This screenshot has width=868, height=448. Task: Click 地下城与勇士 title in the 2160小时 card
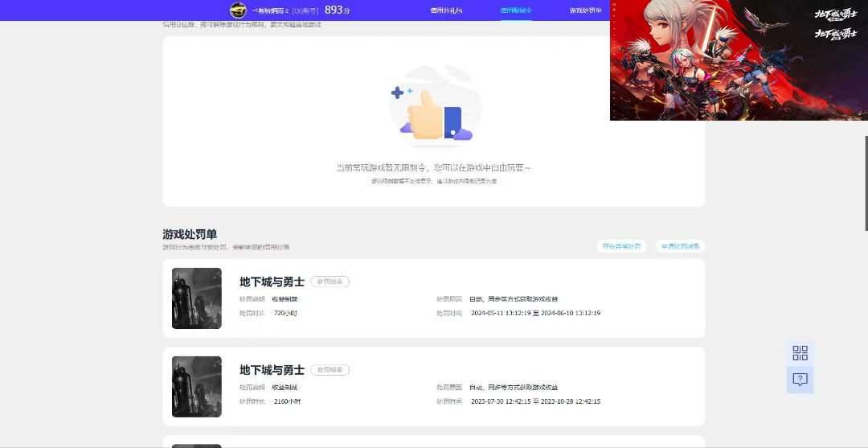[272, 370]
